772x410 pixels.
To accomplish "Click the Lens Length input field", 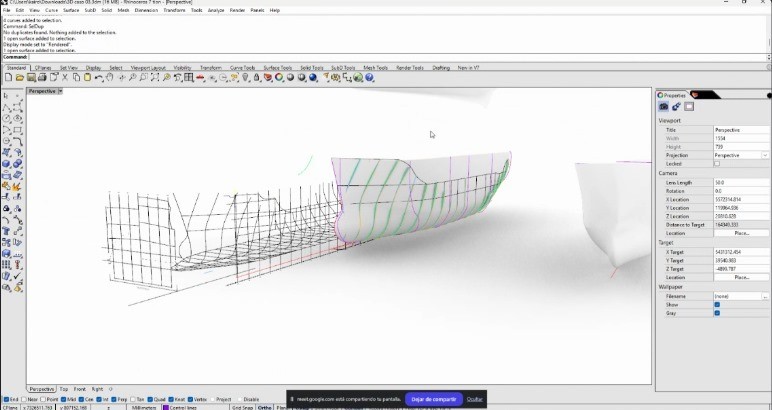I will pyautogui.click(x=740, y=182).
